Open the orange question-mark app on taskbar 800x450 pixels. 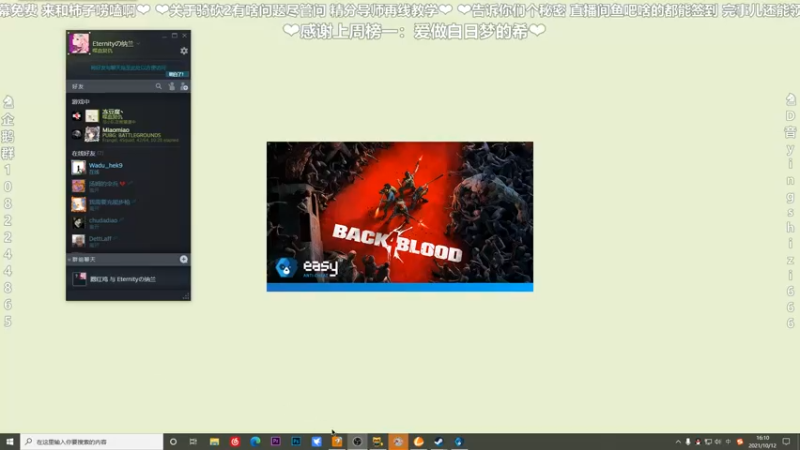(x=337, y=442)
